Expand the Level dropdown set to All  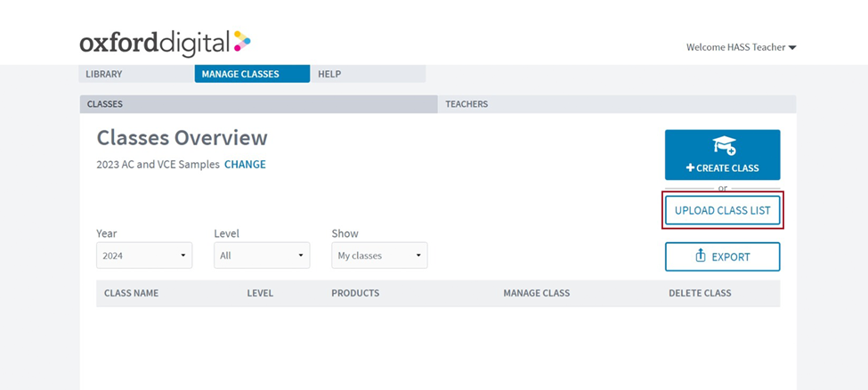[262, 256]
